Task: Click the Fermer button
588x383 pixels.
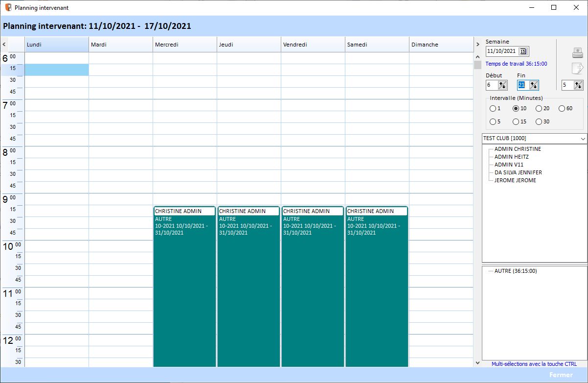Action: tap(561, 375)
